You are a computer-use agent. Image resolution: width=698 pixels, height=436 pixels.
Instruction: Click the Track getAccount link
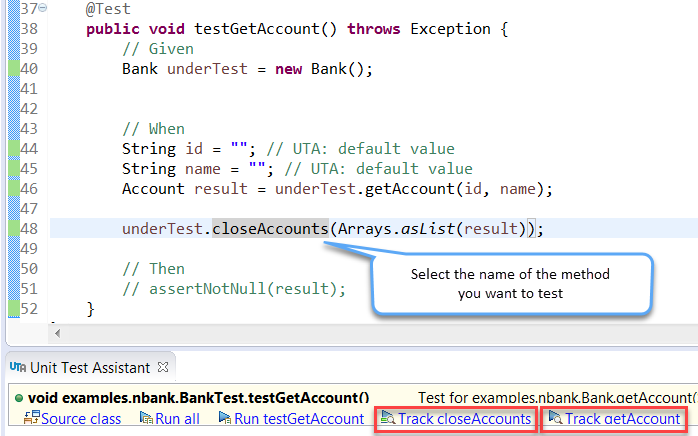click(622, 419)
